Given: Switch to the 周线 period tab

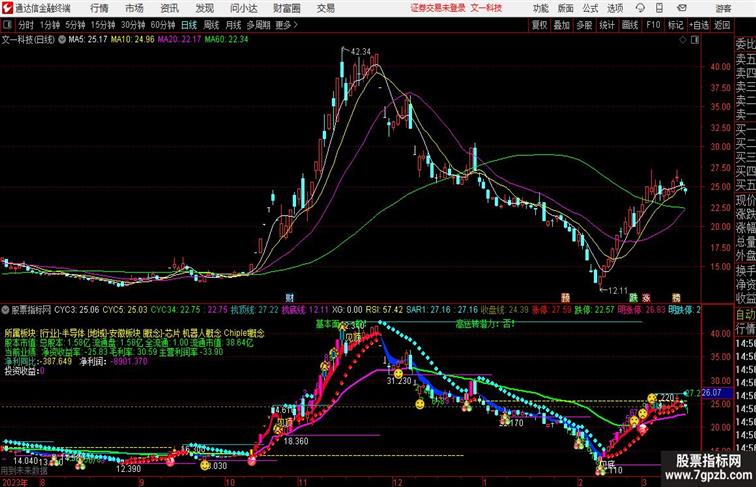Looking at the screenshot, I should pyautogui.click(x=211, y=25).
